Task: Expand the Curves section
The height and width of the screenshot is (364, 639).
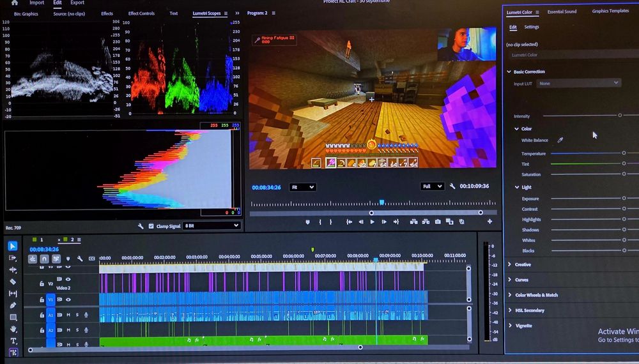Action: pyautogui.click(x=509, y=280)
